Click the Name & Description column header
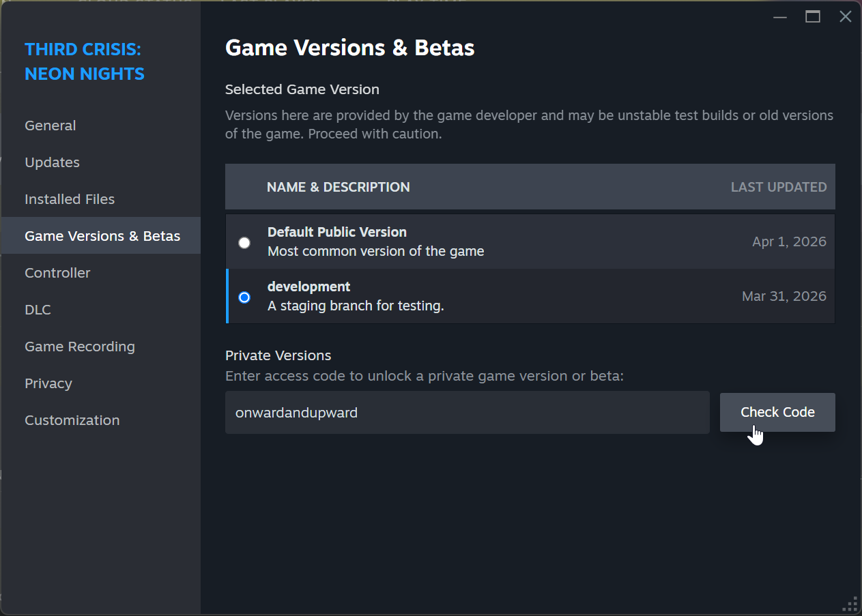 (339, 187)
